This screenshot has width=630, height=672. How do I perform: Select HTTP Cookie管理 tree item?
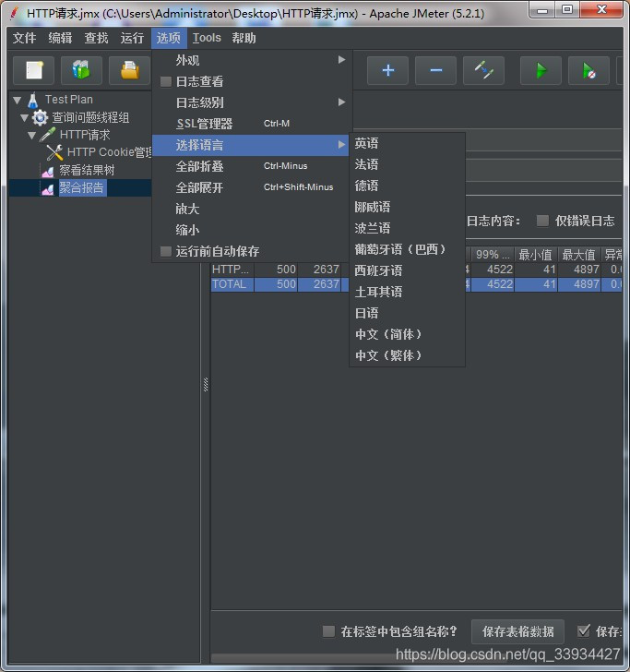[109, 152]
